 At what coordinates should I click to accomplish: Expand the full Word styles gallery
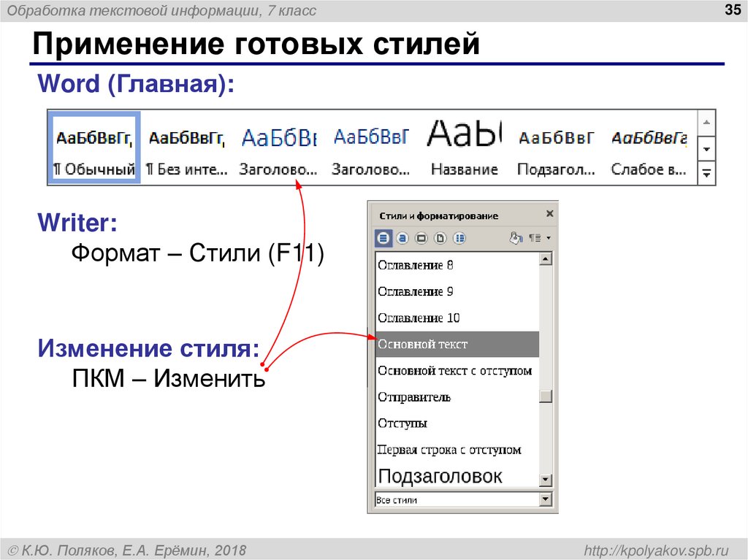tap(706, 173)
